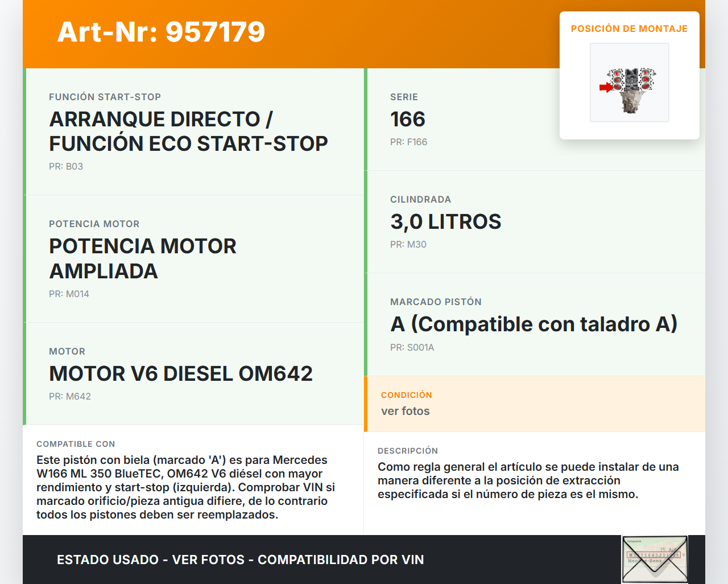Click the "SERIE" label
This screenshot has height=584, width=728.
point(404,97)
